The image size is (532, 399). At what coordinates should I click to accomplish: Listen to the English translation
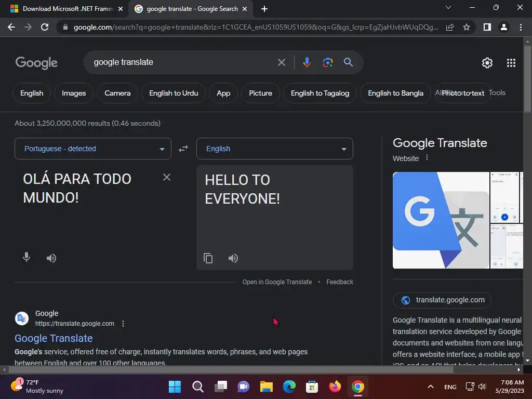click(x=233, y=258)
